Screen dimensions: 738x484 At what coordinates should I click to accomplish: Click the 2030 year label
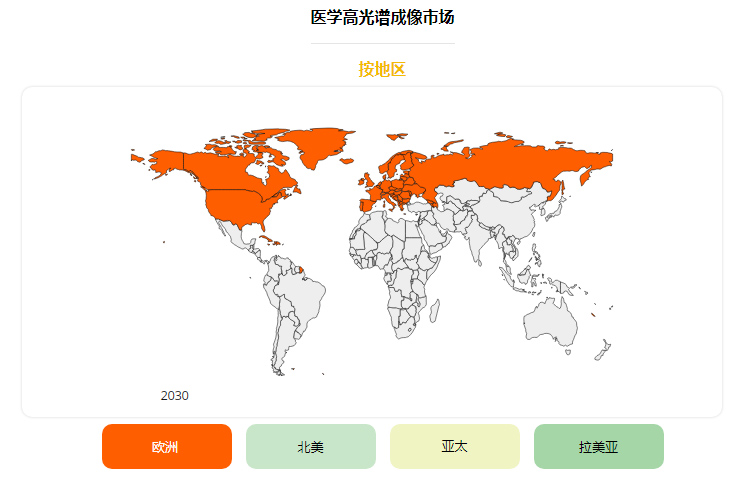175,395
